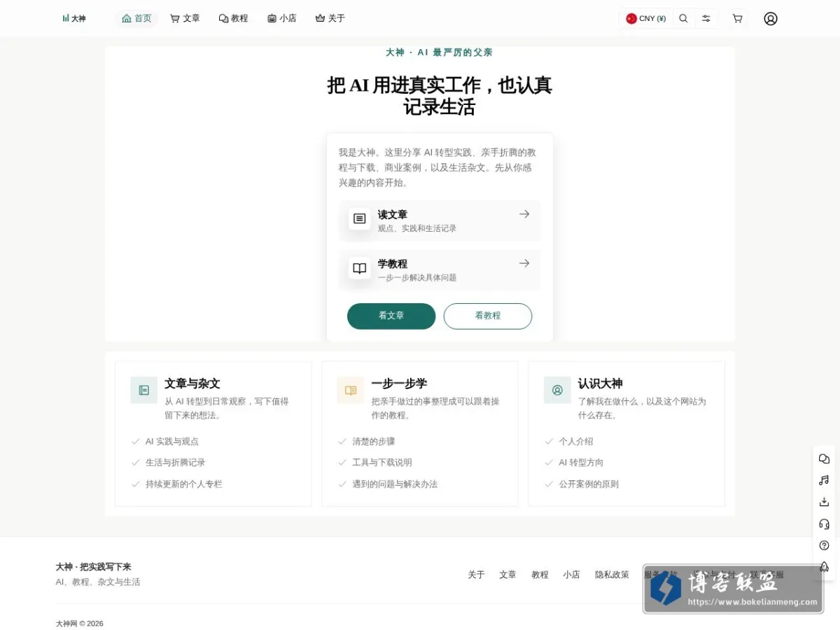Click the article list icon beside 读文章
The image size is (840, 630).
[x=359, y=219]
